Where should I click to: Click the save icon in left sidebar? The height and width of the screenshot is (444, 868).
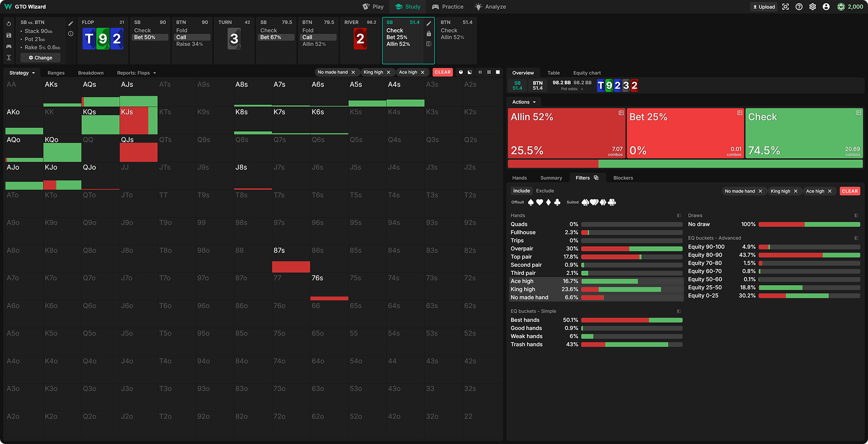[9, 35]
